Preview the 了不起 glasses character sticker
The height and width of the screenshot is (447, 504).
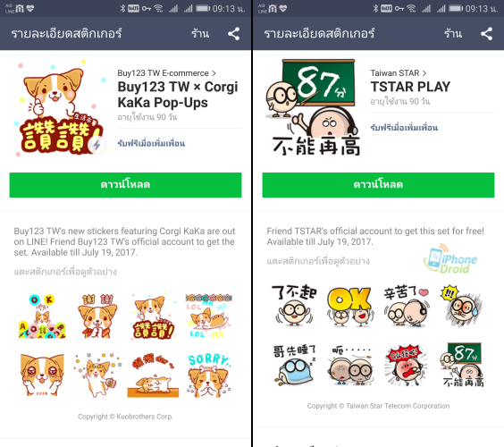click(294, 306)
